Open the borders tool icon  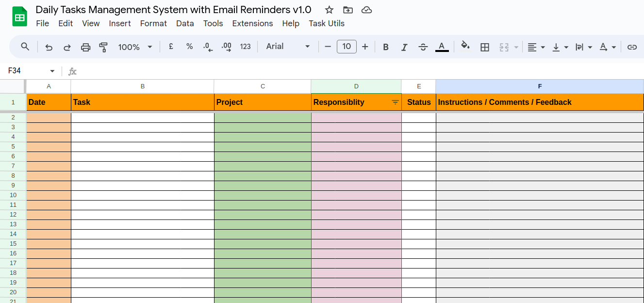pos(484,47)
